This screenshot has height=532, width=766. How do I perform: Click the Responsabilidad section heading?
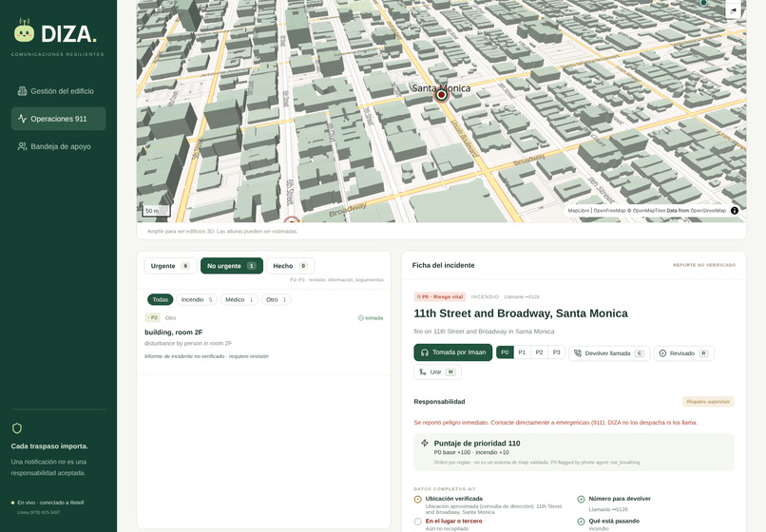439,402
